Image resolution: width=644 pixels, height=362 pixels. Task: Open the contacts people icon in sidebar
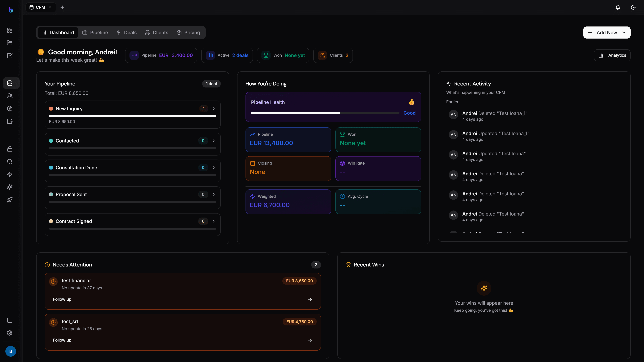[10, 96]
